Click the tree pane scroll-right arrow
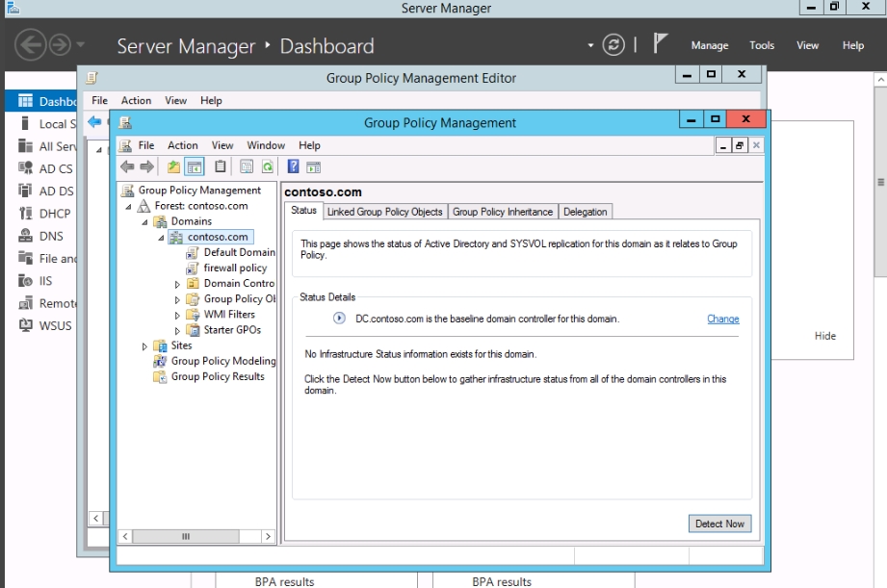The height and width of the screenshot is (588, 887). [268, 536]
